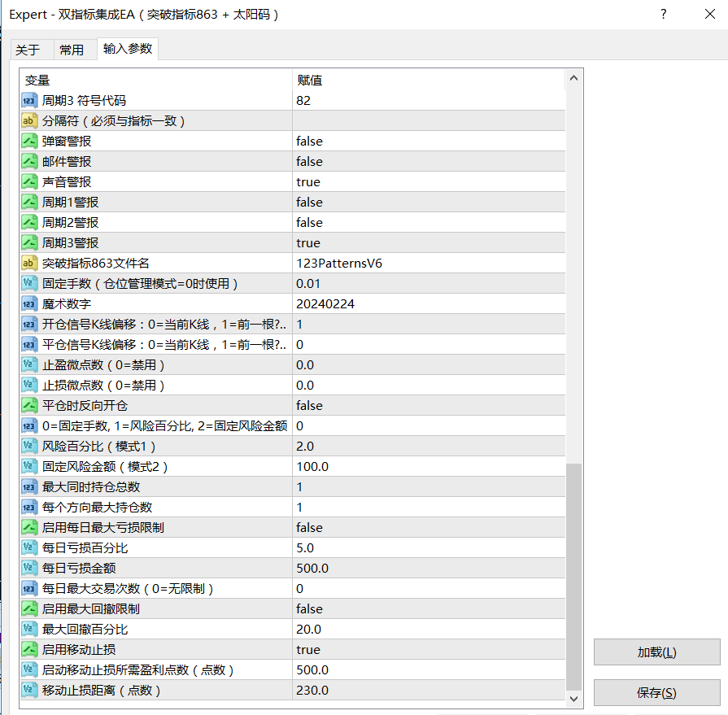The image size is (728, 715).
Task: Click the 20.0 value for 最大回撤百分比
Action: tap(309, 630)
